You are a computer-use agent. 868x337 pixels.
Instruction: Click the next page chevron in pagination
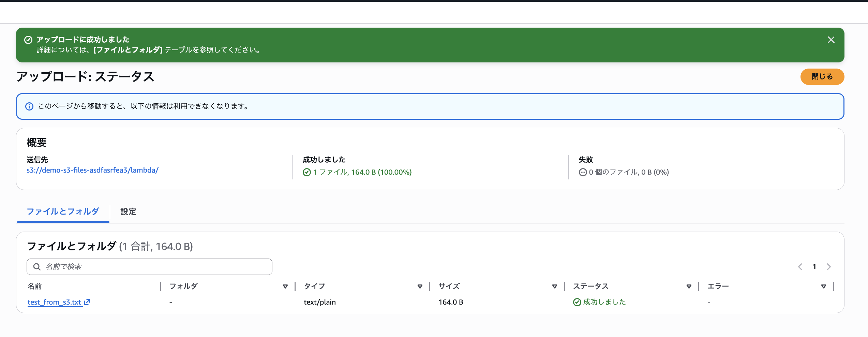point(828,266)
